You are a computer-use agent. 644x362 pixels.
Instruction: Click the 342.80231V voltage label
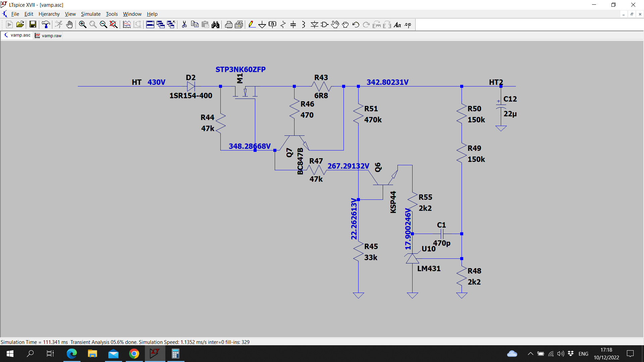click(387, 82)
